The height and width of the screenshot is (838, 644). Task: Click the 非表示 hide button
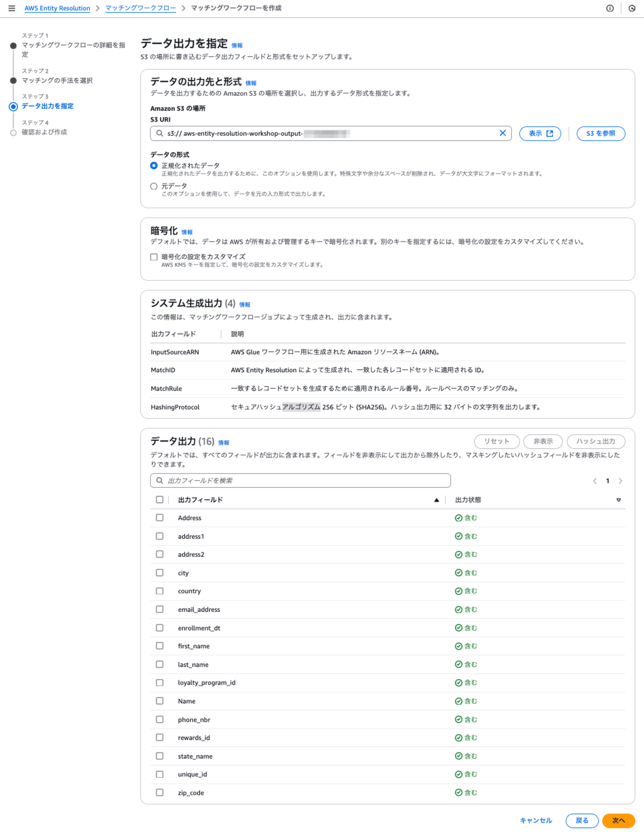[543, 441]
